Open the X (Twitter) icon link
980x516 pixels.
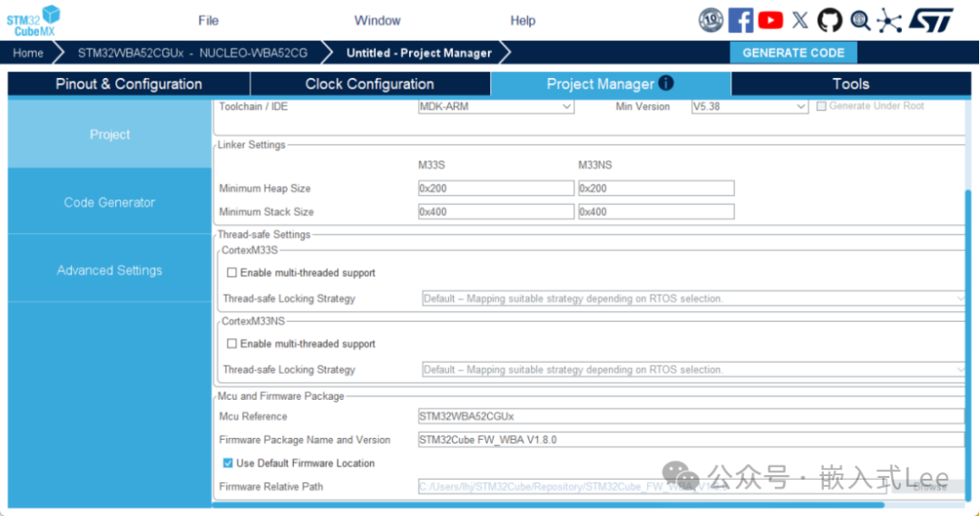800,20
